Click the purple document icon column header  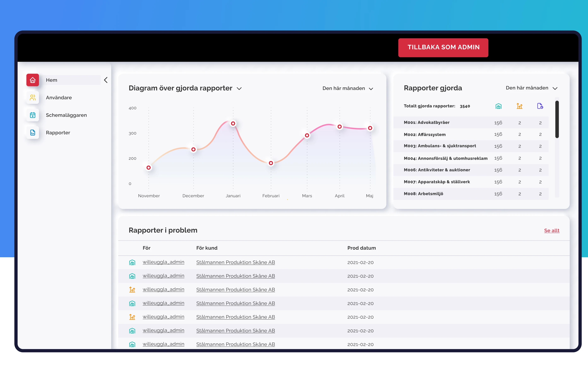click(540, 106)
